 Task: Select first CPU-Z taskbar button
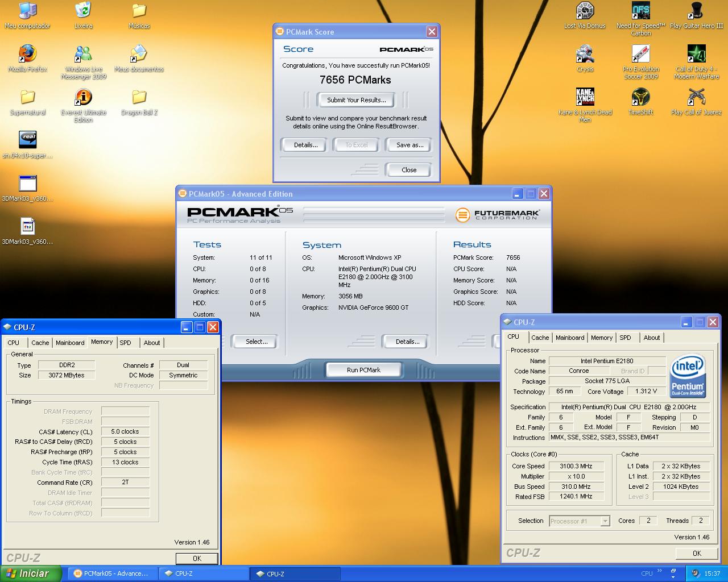tap(204, 573)
